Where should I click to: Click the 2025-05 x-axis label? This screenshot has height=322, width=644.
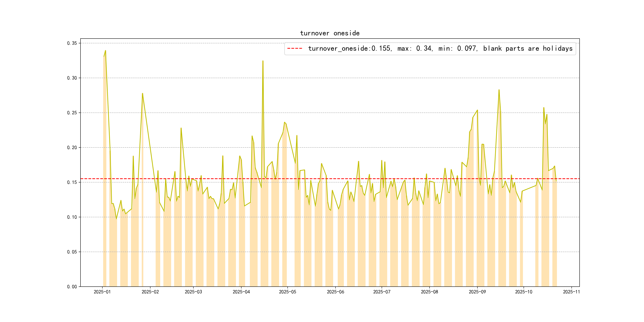pyautogui.click(x=287, y=292)
